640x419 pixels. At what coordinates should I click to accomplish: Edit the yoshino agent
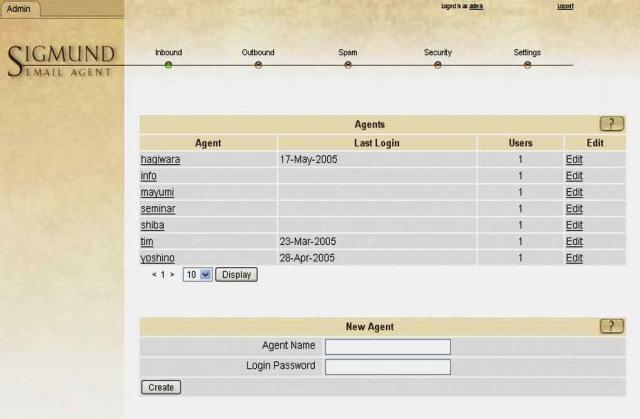[x=574, y=258]
